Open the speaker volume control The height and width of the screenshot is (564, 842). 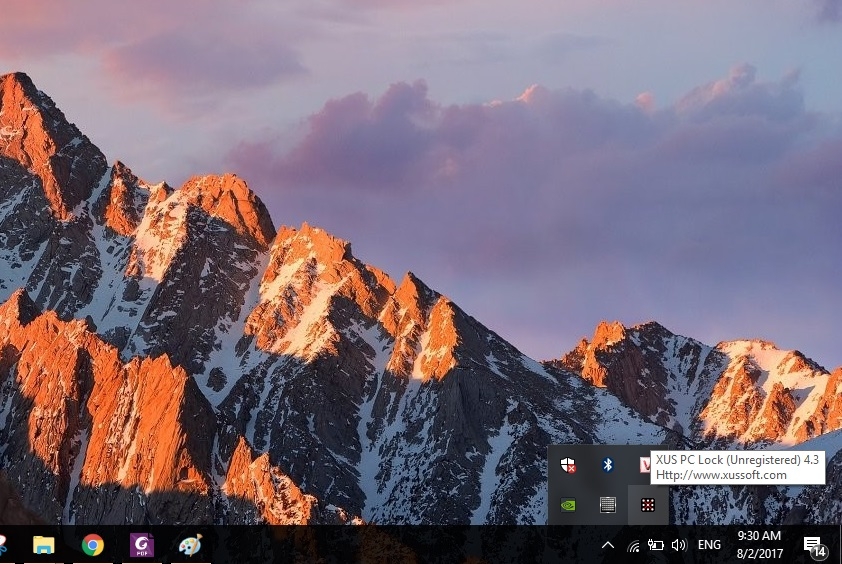pyautogui.click(x=679, y=545)
